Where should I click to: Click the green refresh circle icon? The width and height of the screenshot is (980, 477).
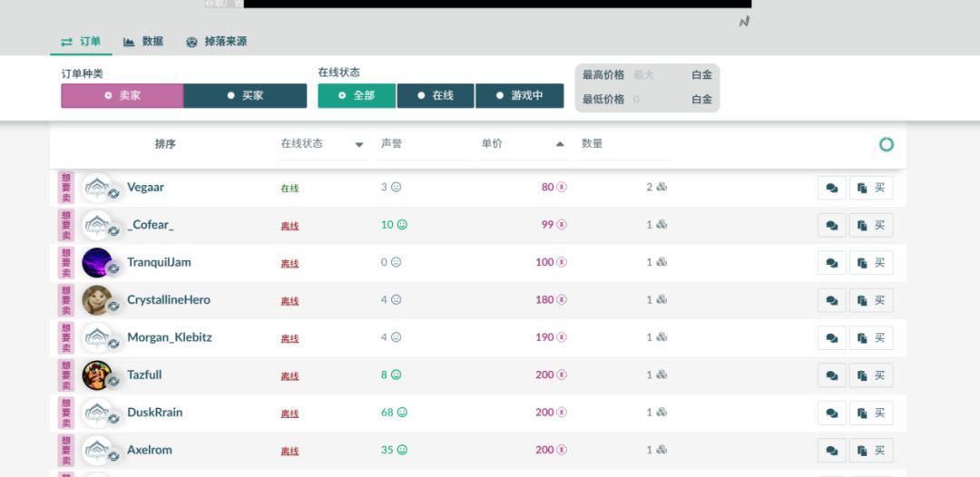(887, 145)
